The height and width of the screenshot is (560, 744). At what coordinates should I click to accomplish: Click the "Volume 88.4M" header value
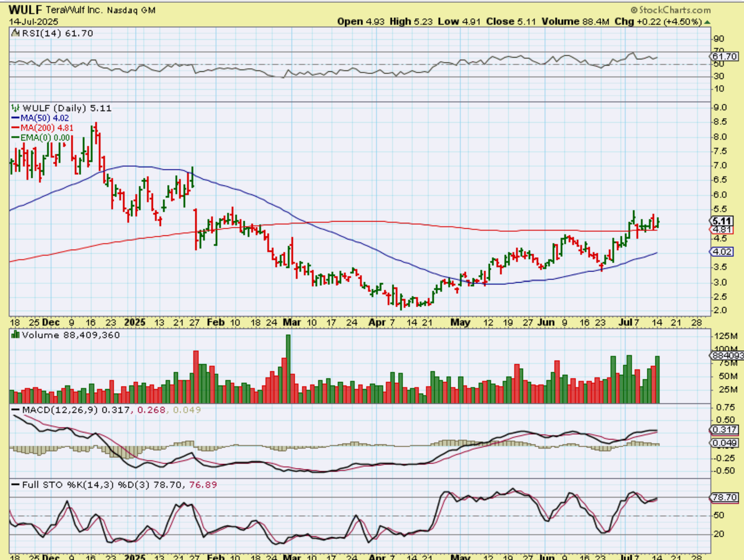click(575, 21)
